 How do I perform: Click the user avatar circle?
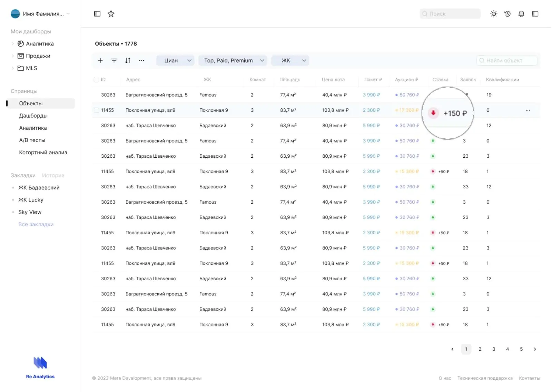pos(15,14)
